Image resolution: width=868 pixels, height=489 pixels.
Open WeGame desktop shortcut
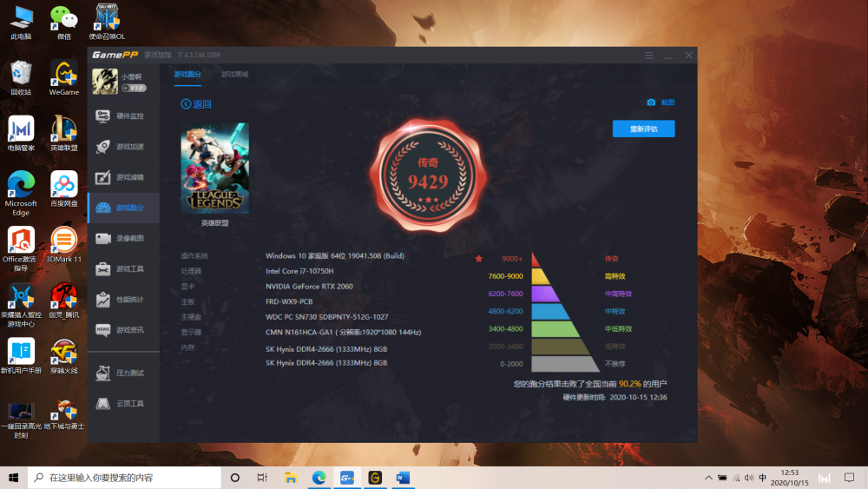click(63, 78)
